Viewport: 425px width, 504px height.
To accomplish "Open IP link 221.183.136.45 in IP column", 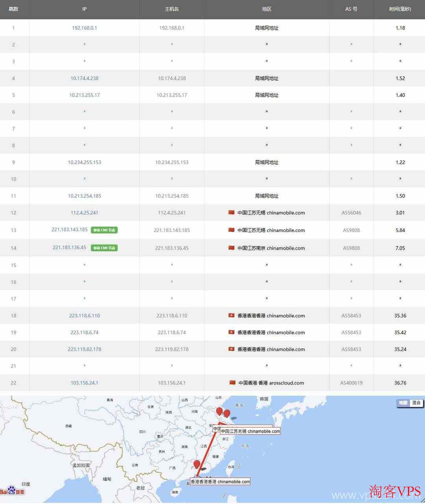I will point(70,248).
